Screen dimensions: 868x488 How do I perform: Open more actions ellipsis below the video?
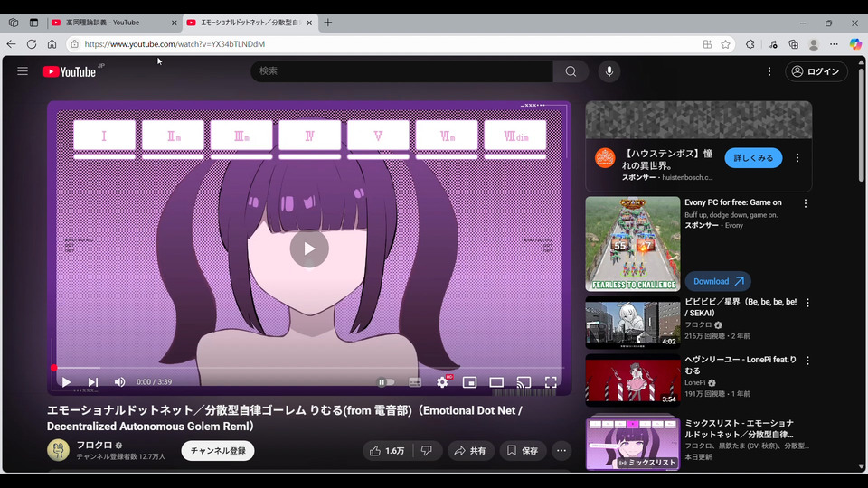point(561,450)
